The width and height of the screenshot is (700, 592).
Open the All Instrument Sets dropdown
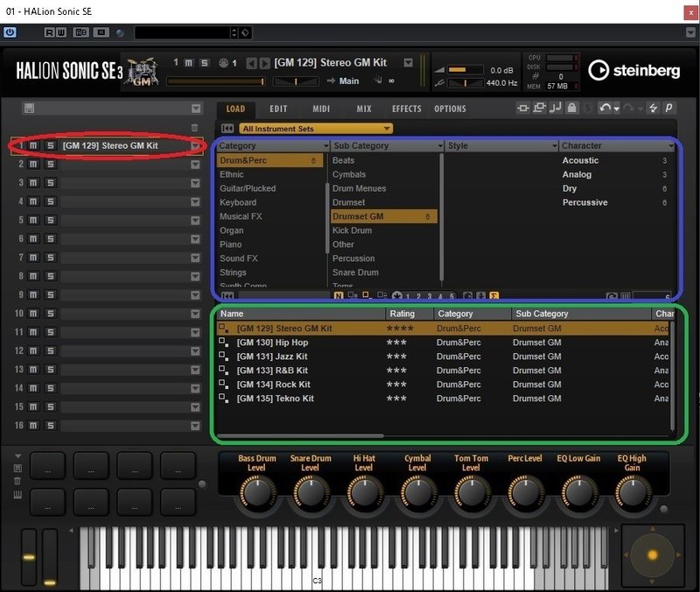point(316,129)
